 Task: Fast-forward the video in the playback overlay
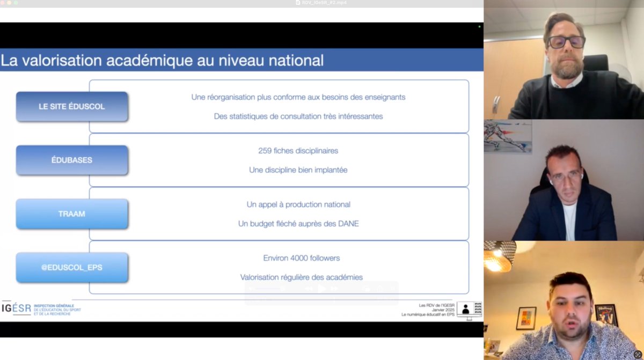335,289
